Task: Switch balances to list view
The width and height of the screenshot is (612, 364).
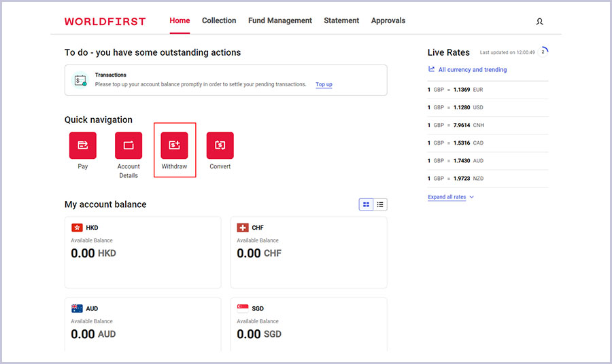Action: [380, 204]
